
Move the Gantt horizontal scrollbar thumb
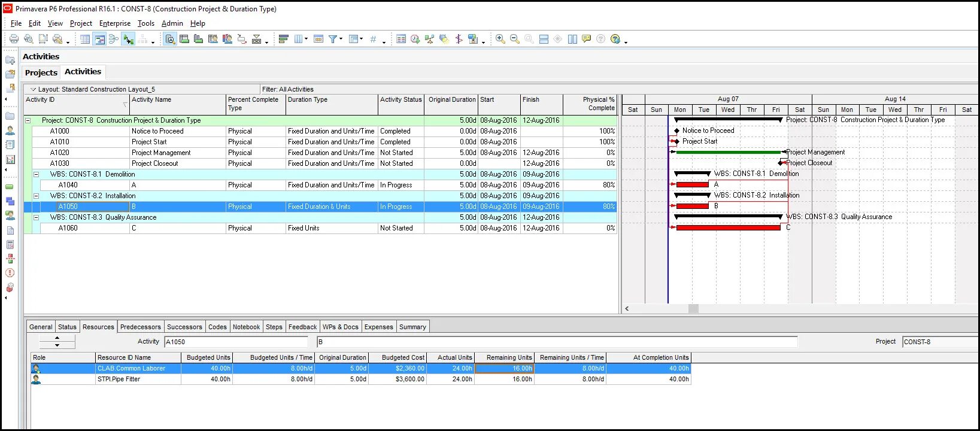tap(693, 309)
